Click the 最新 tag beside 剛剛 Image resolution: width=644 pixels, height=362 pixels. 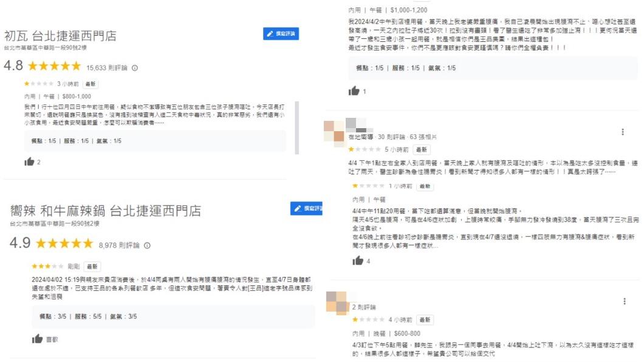point(92,267)
